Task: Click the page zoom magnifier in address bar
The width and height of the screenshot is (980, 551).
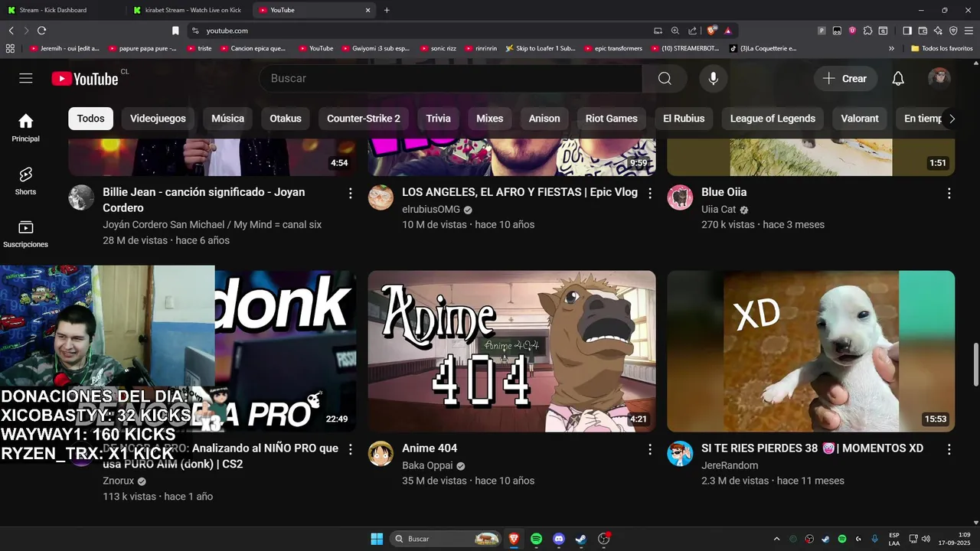Action: (x=675, y=31)
